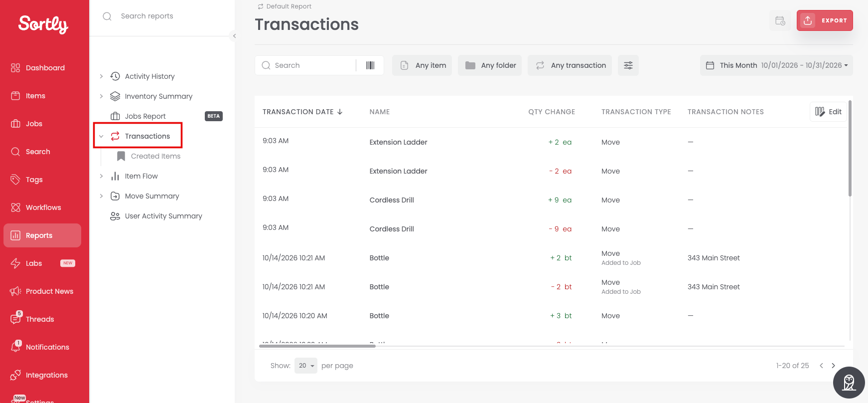Open Integrations in the sidebar
This screenshot has width=868, height=403.
tap(42, 375)
